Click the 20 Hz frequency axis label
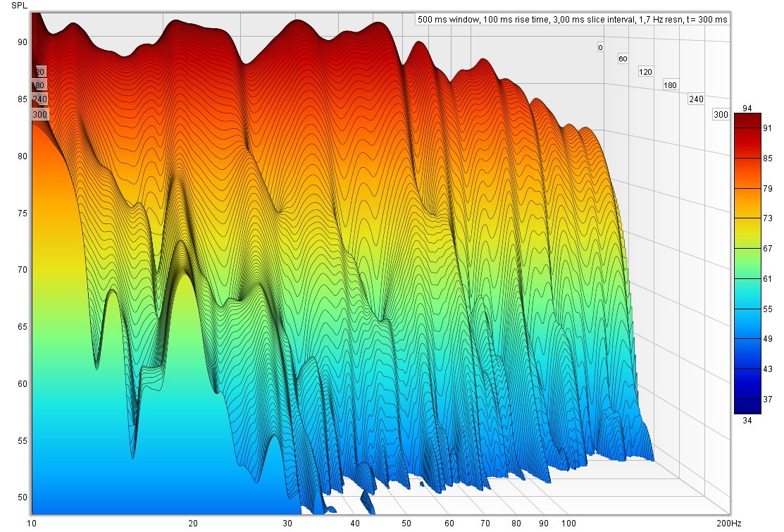Image resolution: width=784 pixels, height=532 pixels. 192,523
